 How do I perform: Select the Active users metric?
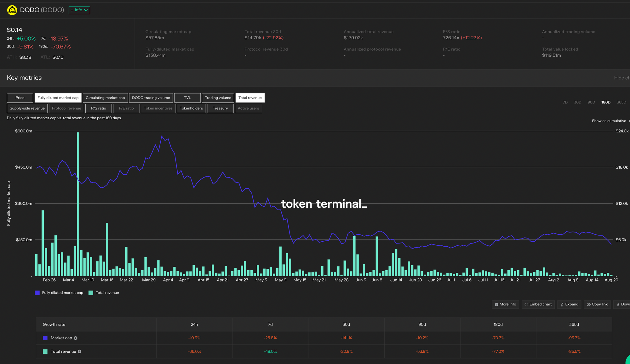pyautogui.click(x=248, y=108)
